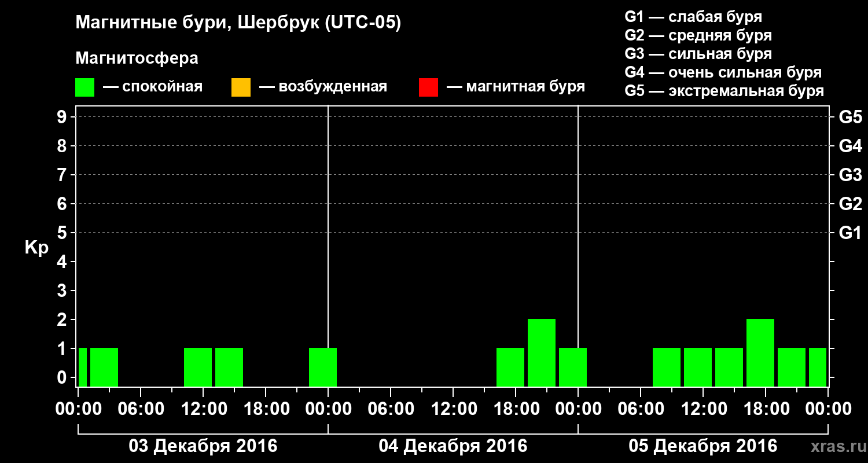The image size is (868, 463).
Task: Click the '— спокойная' legend label
Action: click(x=153, y=87)
